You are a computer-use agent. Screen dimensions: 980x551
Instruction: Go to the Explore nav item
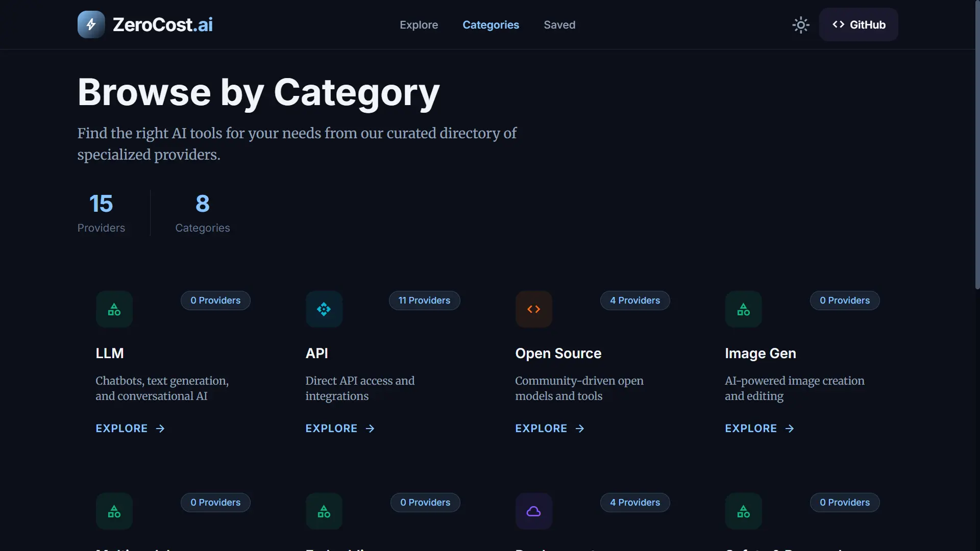(419, 24)
